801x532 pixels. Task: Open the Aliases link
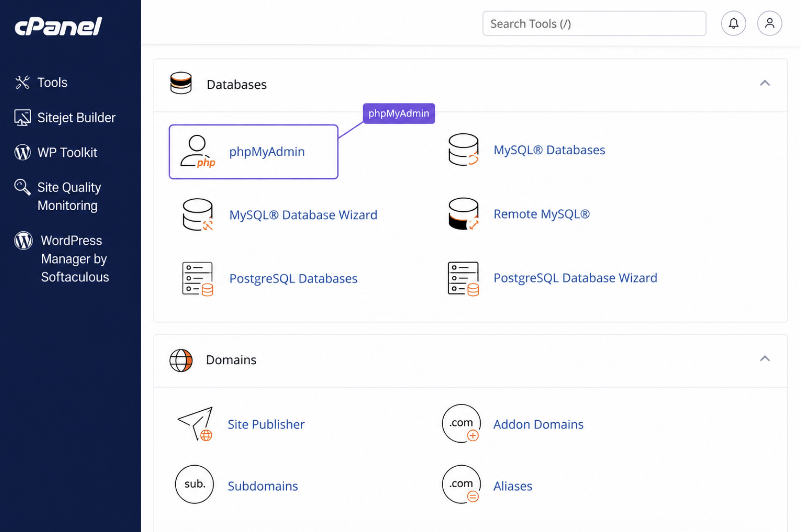tap(513, 486)
